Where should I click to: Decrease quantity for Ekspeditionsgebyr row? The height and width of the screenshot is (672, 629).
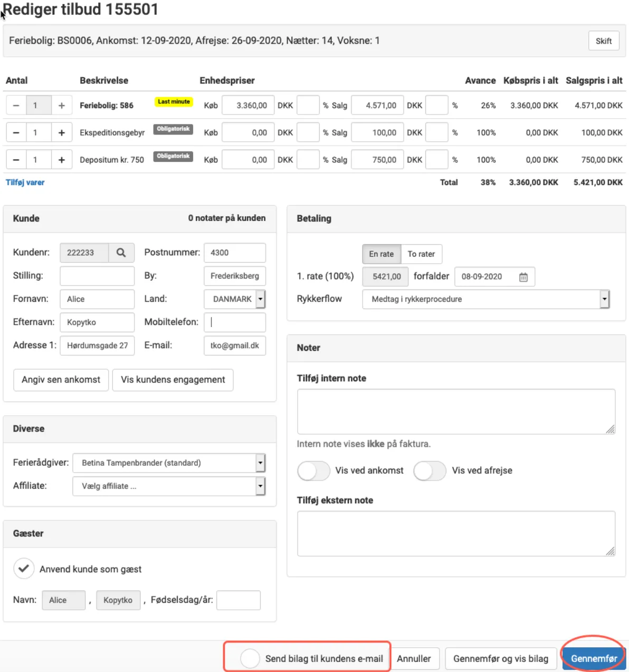coord(16,132)
